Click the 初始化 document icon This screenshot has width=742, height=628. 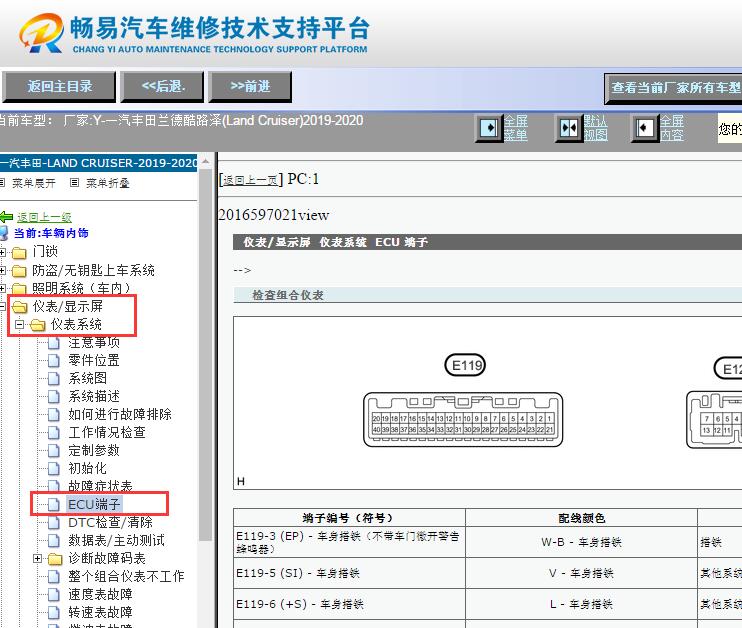click(x=54, y=469)
